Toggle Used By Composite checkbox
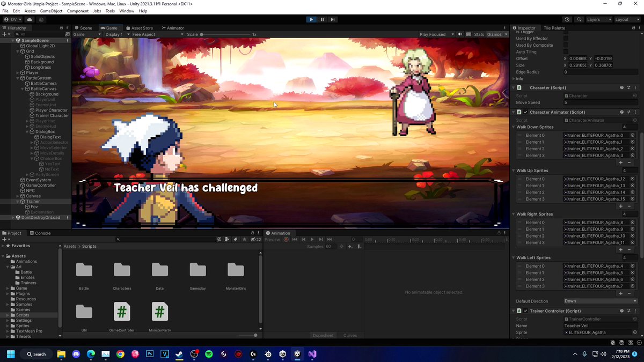644x362 pixels. (x=566, y=45)
